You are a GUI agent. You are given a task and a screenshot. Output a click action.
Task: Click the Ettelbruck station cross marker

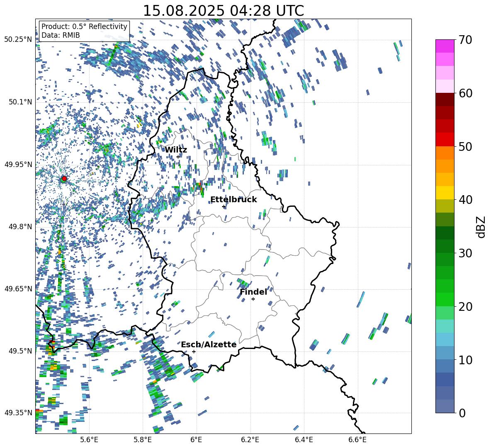click(x=224, y=206)
